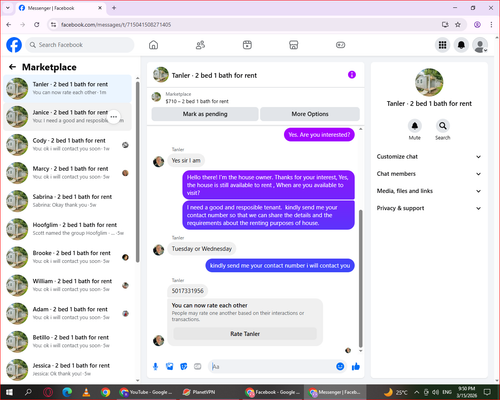Open Tanler conversation in the list
Image resolution: width=500 pixels, height=400 pixels.
pyautogui.click(x=68, y=89)
